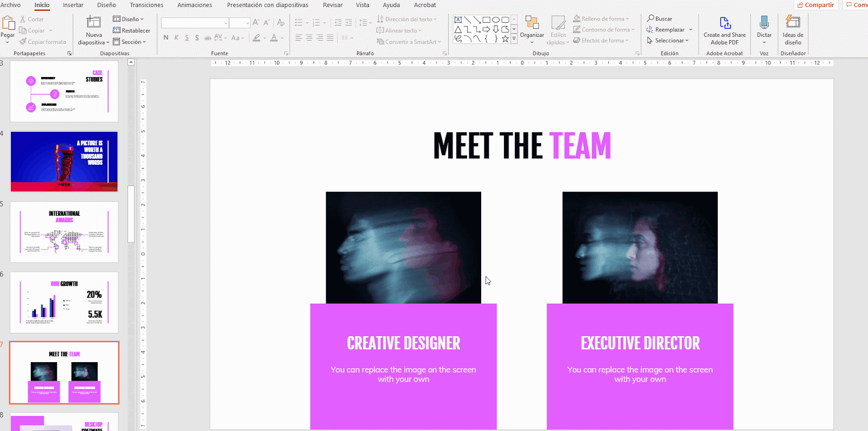Decrease font size with the smaller A icon

coord(266,22)
